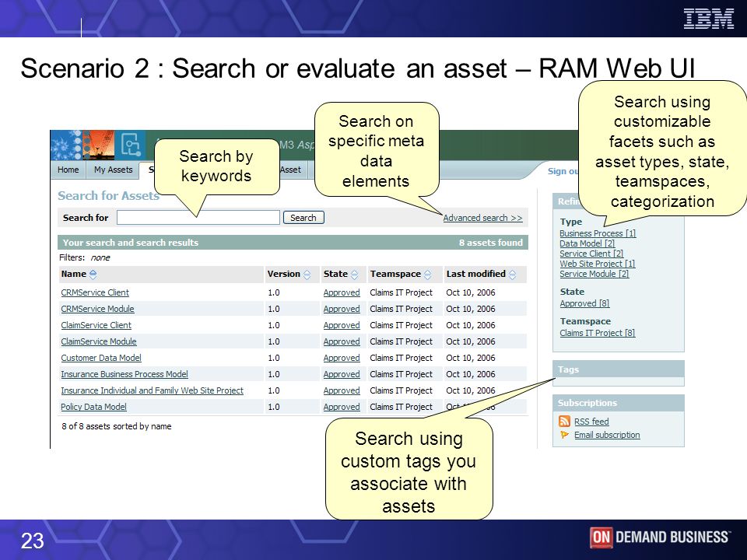
Task: Open the ClaimService Client asset
Action: [96, 325]
